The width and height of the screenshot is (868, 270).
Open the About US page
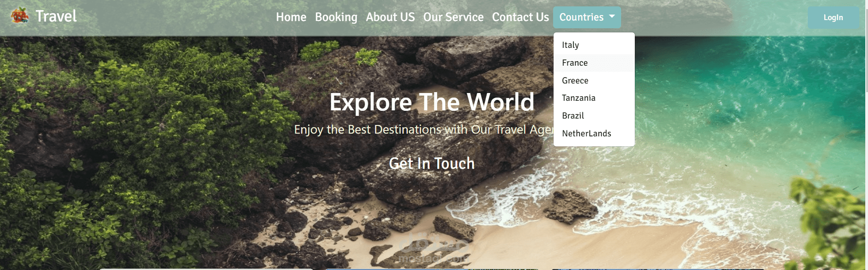(390, 17)
